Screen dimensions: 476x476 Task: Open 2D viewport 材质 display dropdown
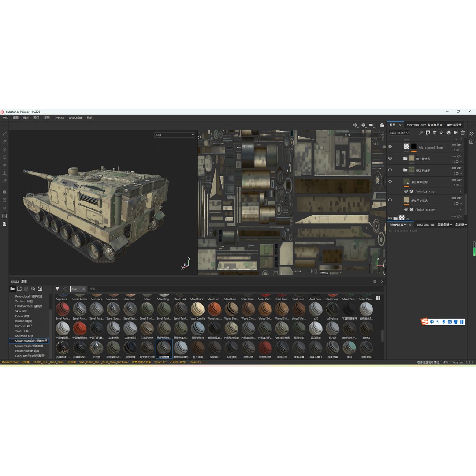pyautogui.click(x=363, y=135)
